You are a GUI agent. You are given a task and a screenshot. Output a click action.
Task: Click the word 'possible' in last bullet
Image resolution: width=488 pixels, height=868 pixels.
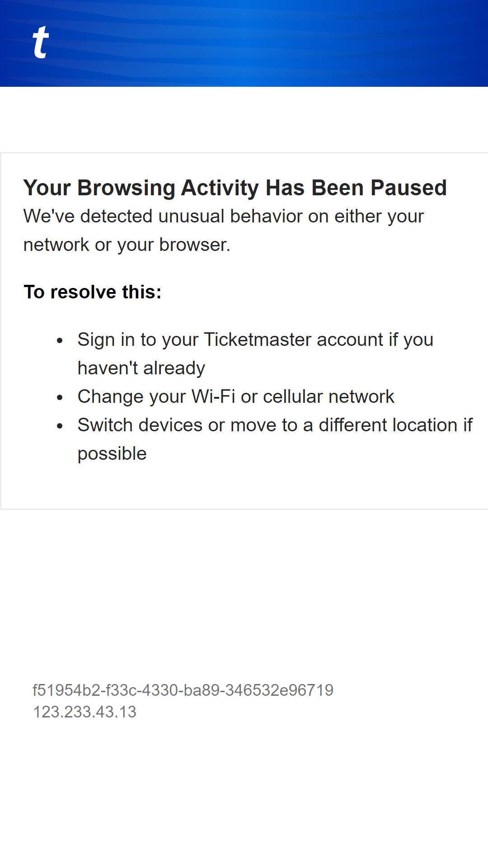pyautogui.click(x=112, y=453)
